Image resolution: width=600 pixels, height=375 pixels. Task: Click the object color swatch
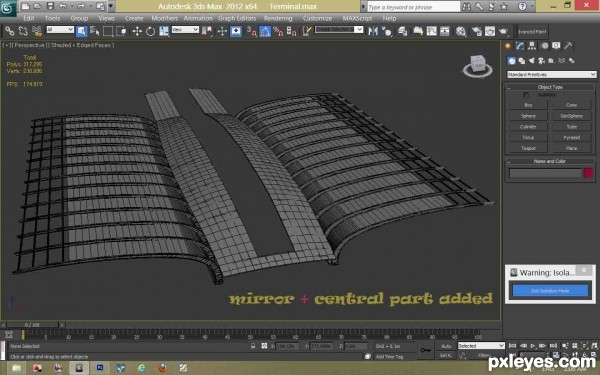[588, 173]
